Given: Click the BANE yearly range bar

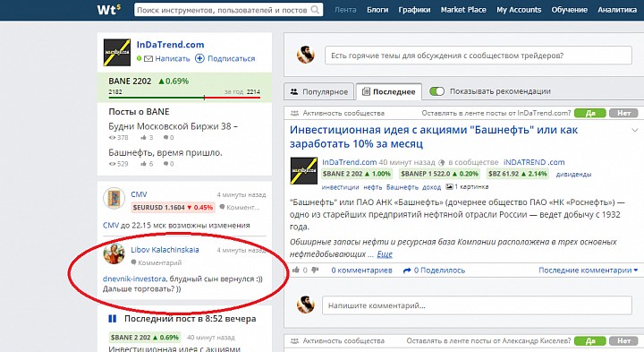Looking at the screenshot, I should point(184,98).
